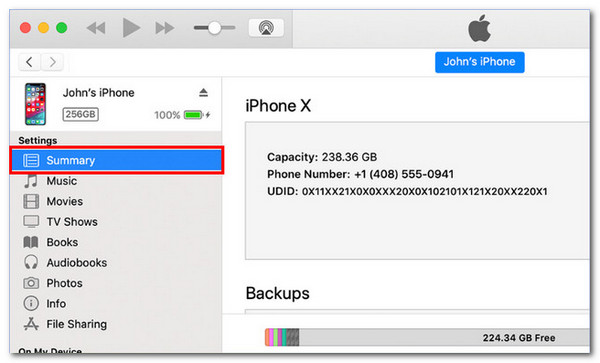Click the 224.34 GB Free storage label

(518, 338)
